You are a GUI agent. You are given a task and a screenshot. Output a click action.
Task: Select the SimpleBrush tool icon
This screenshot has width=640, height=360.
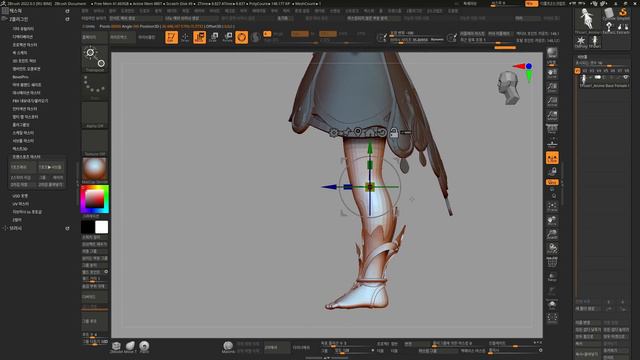tap(623, 15)
